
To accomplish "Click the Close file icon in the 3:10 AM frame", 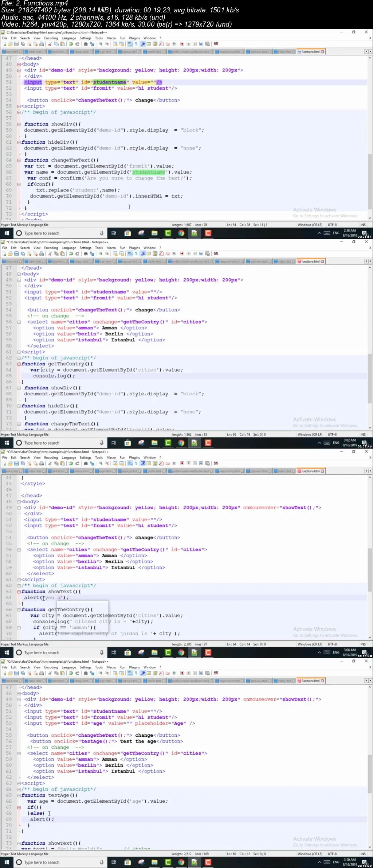I will (29, 673).
